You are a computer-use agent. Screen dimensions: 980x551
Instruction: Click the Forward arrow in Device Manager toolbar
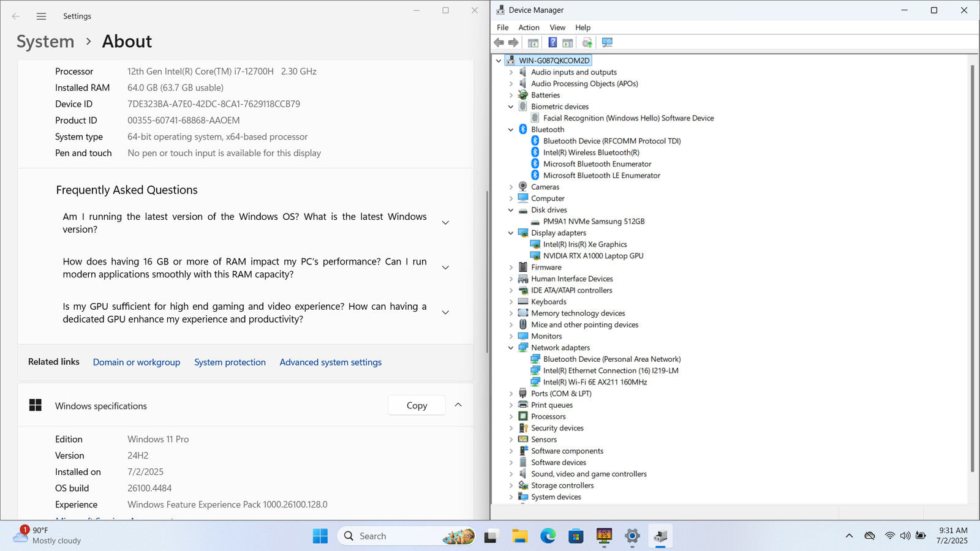pyautogui.click(x=513, y=42)
